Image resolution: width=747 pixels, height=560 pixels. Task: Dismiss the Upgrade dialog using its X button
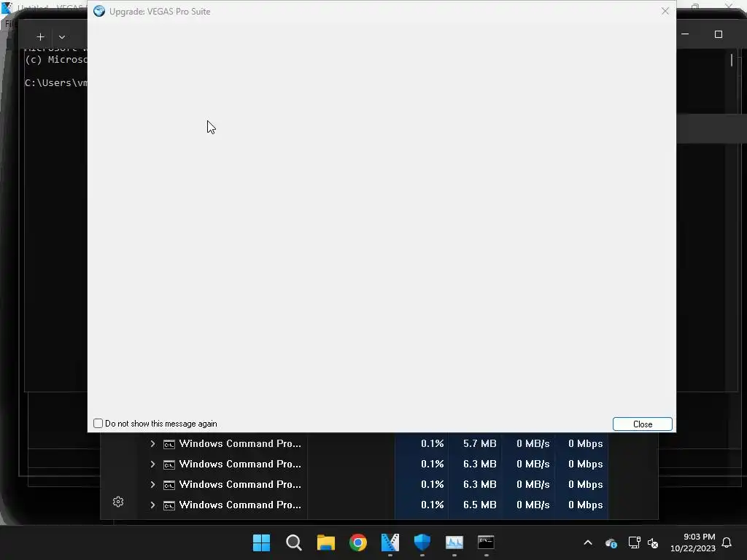point(665,11)
